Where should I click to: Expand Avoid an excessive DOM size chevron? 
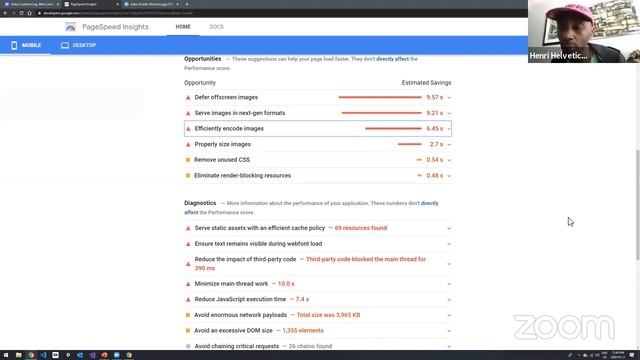click(449, 331)
